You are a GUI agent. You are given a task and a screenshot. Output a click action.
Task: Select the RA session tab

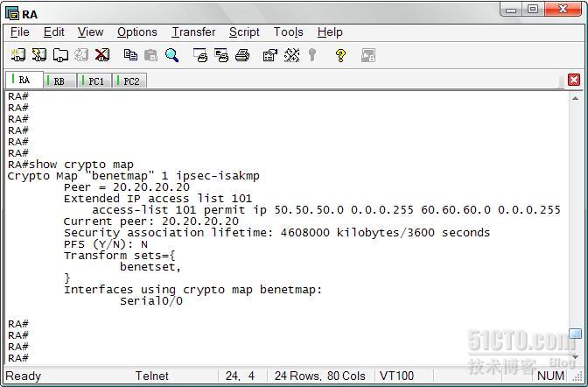[x=24, y=80]
